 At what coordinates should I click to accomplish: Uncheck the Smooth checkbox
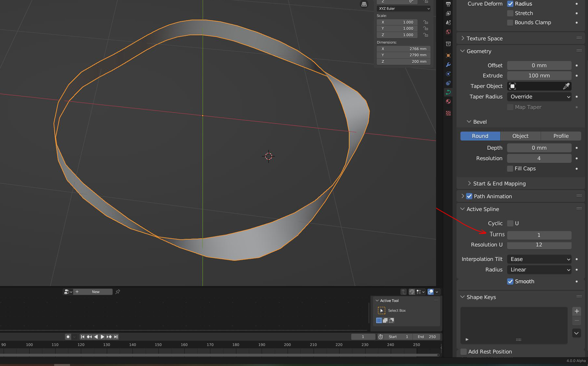(x=510, y=281)
